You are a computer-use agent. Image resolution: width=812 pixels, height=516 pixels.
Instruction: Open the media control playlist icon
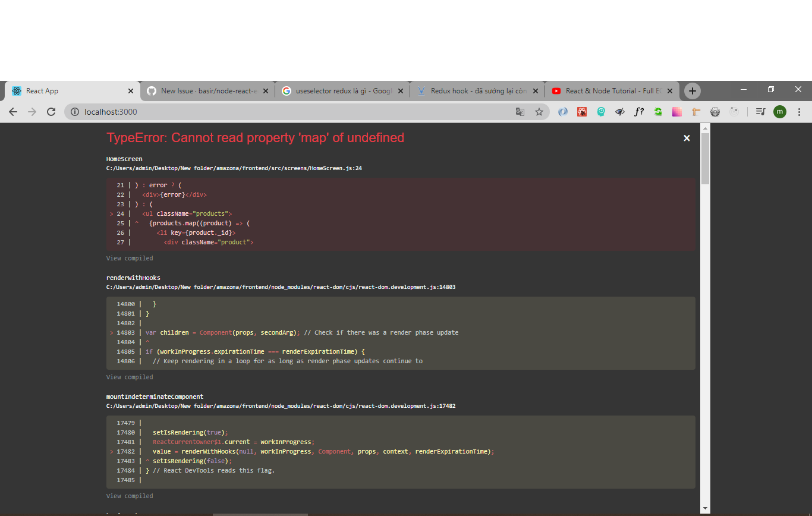(760, 112)
